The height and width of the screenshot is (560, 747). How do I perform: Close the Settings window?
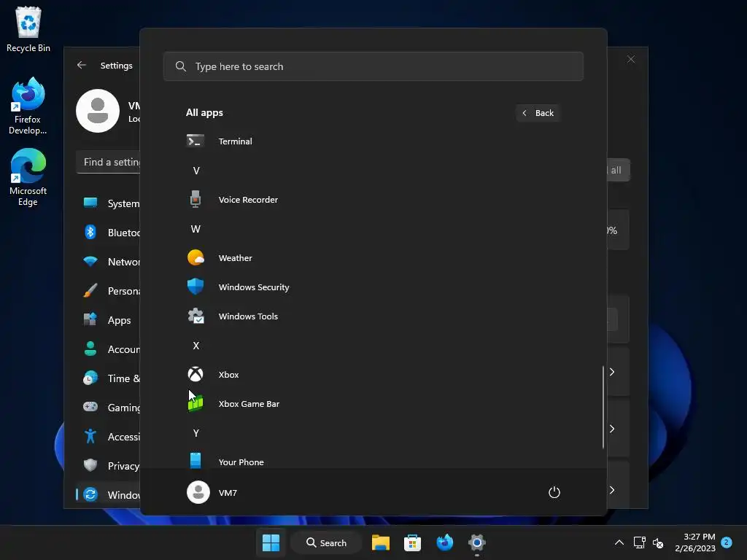[631, 59]
